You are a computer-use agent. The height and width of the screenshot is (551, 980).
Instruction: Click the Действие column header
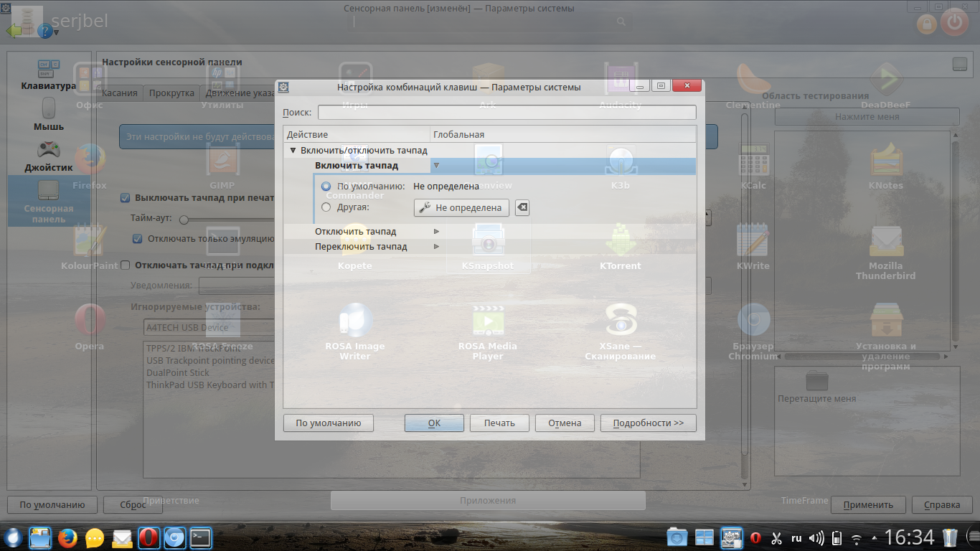tap(357, 134)
